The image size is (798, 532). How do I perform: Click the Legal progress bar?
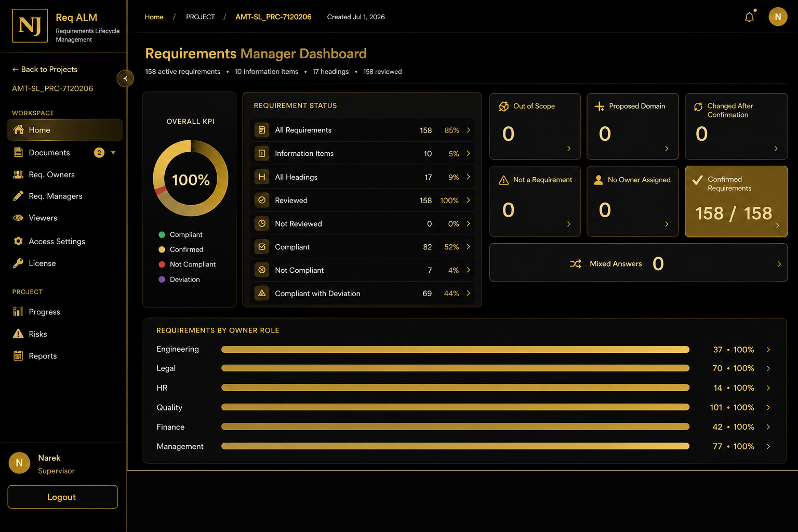pos(455,368)
